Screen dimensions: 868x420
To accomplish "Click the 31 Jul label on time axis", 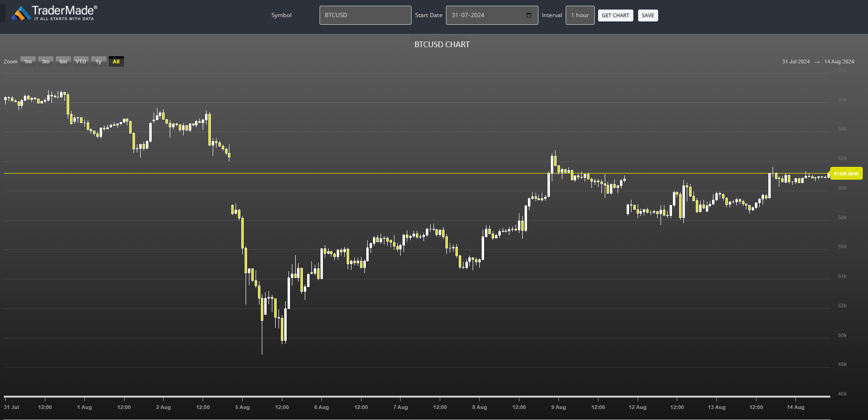I will pos(11,407).
